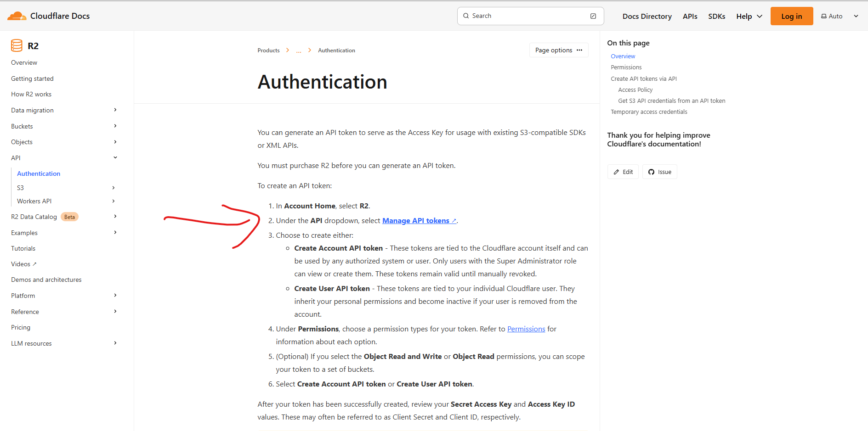
Task: Open the Docs Directory menu
Action: tap(647, 16)
